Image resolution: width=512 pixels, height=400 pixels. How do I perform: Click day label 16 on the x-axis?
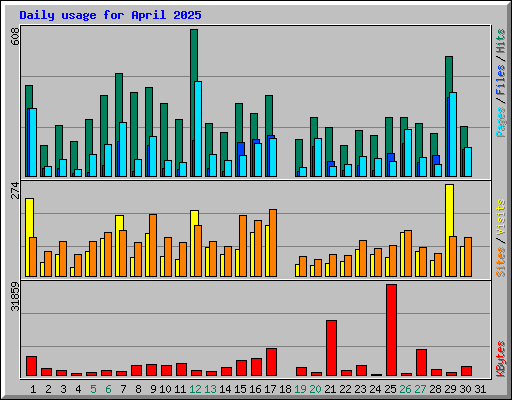point(255,389)
